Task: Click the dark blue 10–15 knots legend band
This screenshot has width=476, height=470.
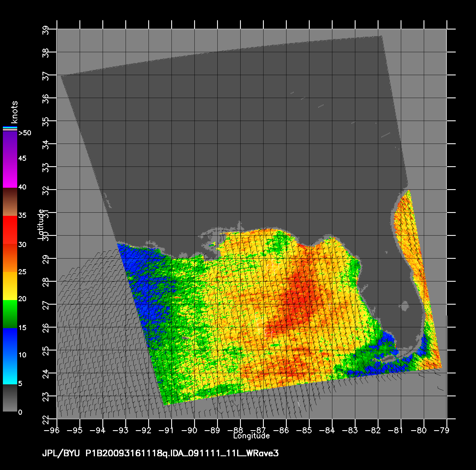Action: (x=10, y=342)
